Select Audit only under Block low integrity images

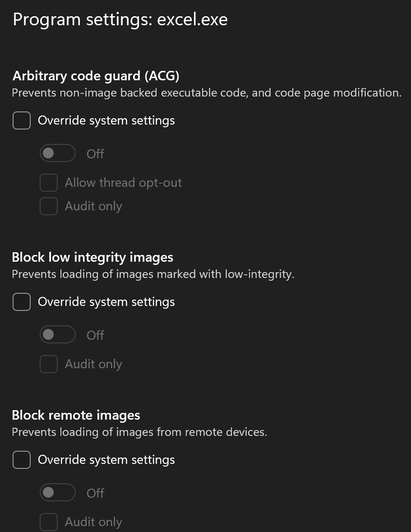coord(49,364)
